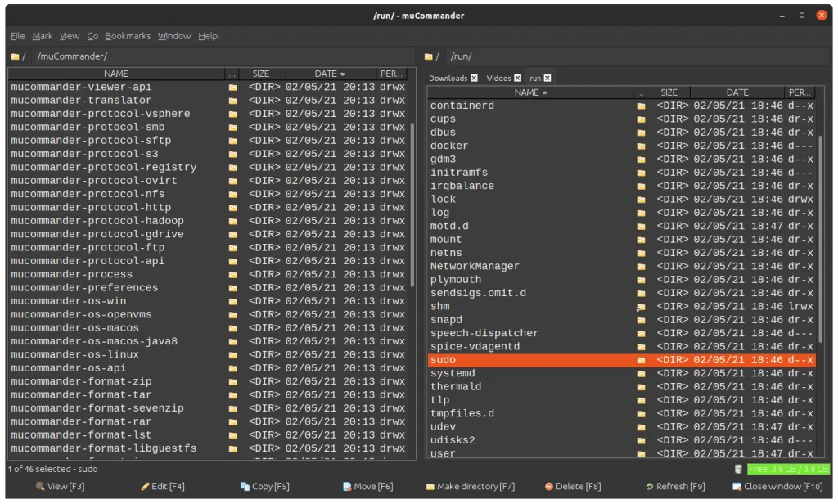This screenshot has height=504, width=838.
Task: Click the Move [F6] icon
Action: tap(347, 487)
